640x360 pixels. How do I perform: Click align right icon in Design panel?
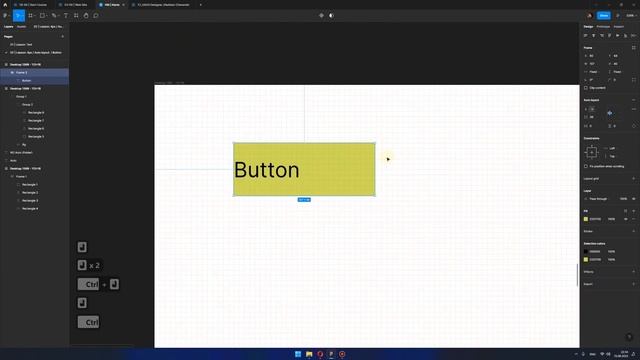602,36
